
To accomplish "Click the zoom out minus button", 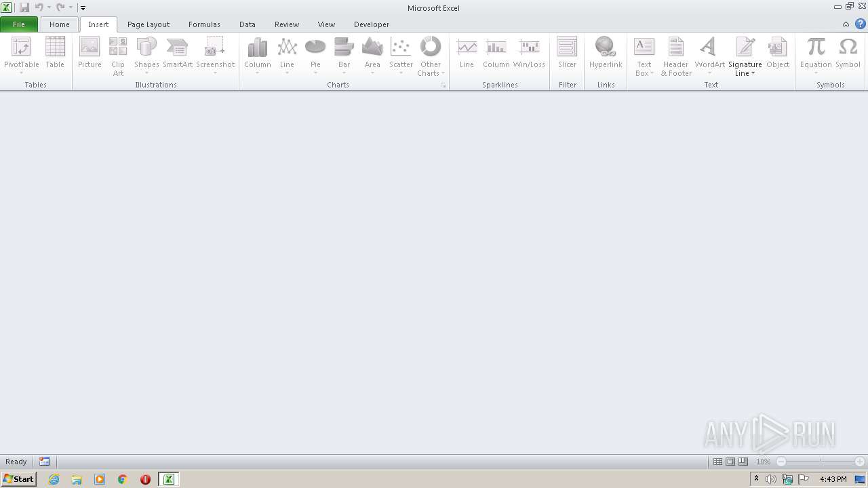I will pos(781,462).
